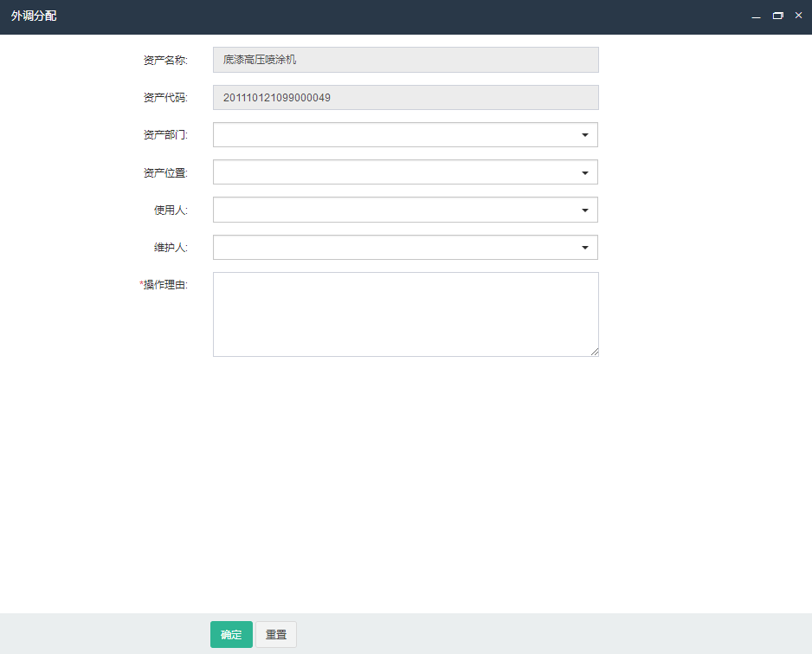Click the 维护人 label

(x=171, y=248)
